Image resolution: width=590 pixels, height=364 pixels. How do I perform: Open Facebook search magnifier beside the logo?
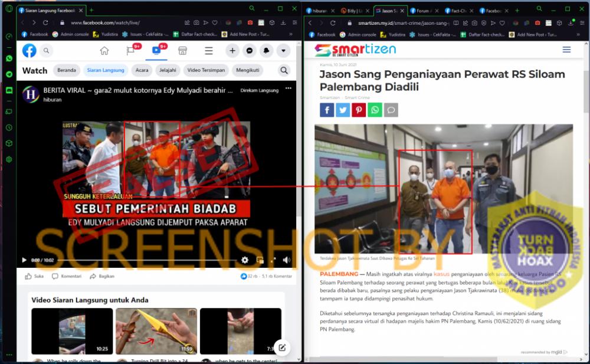46,50
